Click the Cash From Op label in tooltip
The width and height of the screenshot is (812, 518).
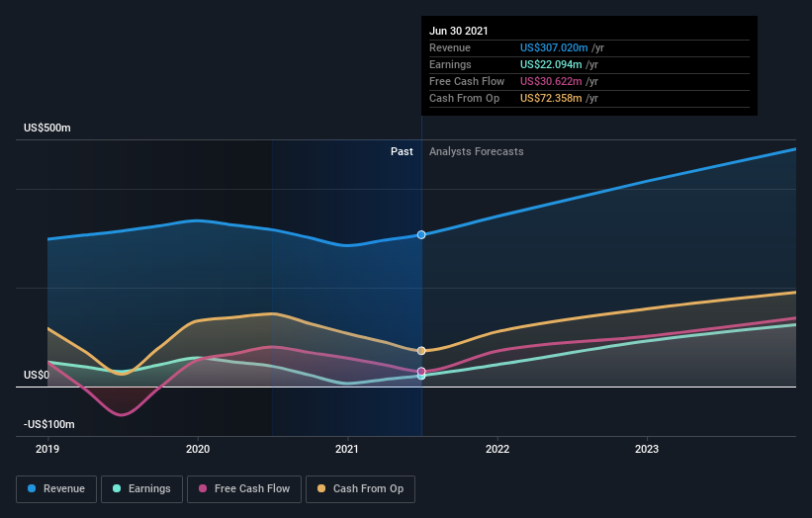coord(465,98)
